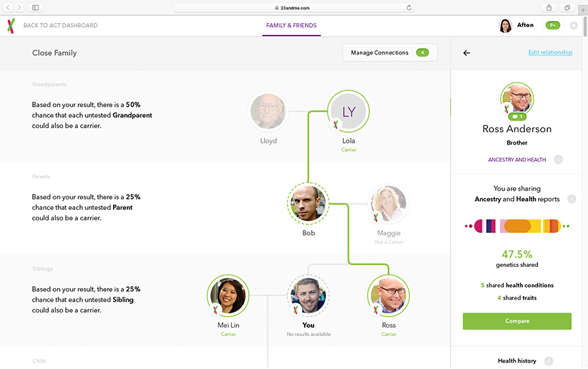Click the page reload icon in address bar
588x369 pixels.
point(409,7)
